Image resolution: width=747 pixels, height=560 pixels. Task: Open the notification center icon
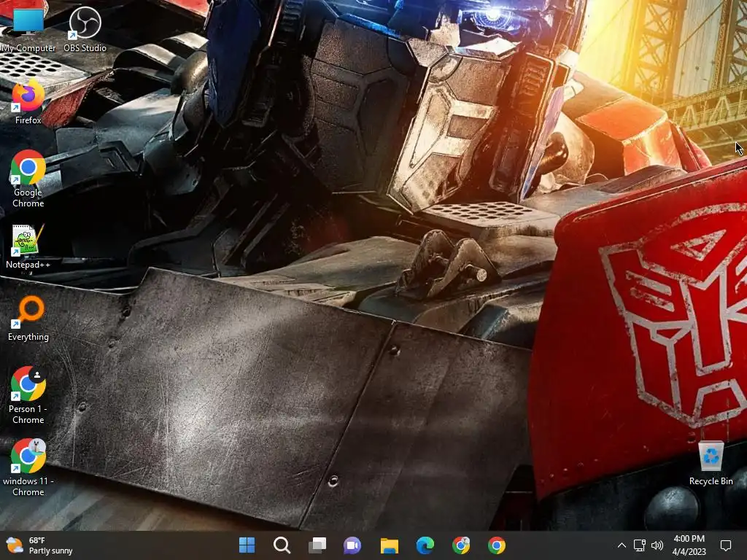(x=726, y=545)
